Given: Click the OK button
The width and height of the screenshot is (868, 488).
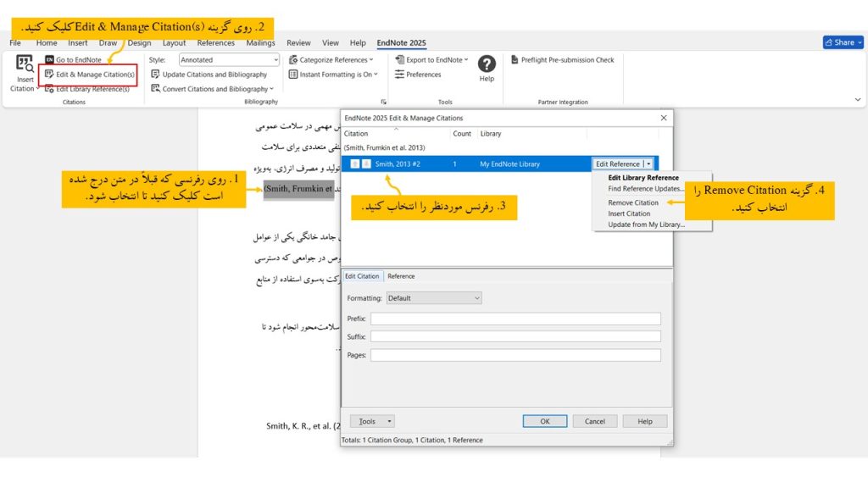Looking at the screenshot, I should tap(546, 421).
